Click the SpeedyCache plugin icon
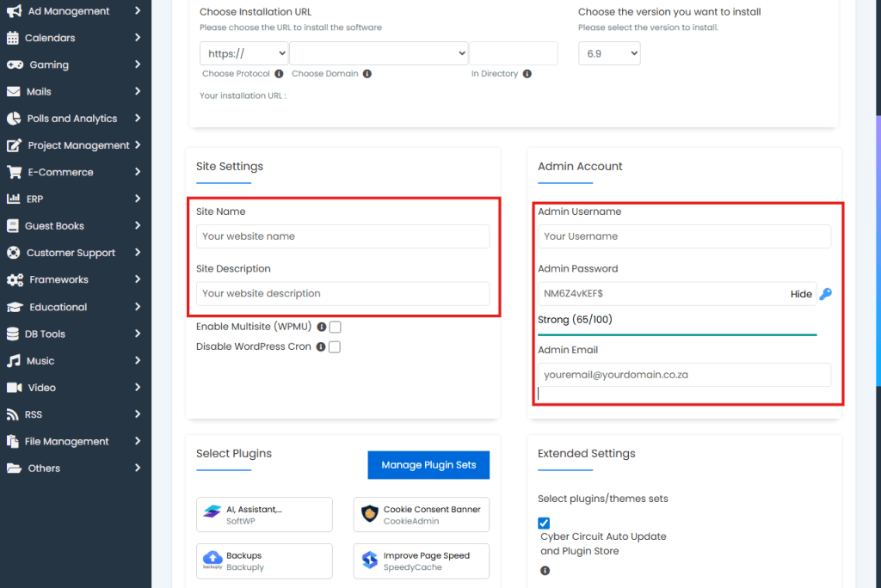The image size is (881, 588). point(370,560)
